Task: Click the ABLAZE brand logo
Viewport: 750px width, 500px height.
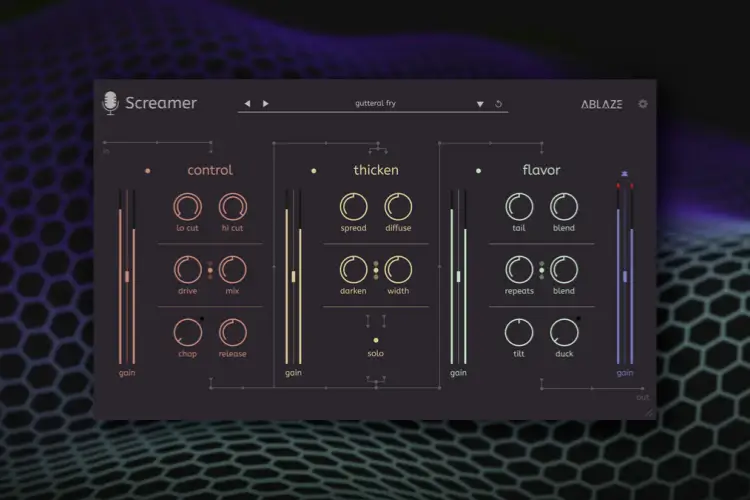Action: click(x=602, y=104)
